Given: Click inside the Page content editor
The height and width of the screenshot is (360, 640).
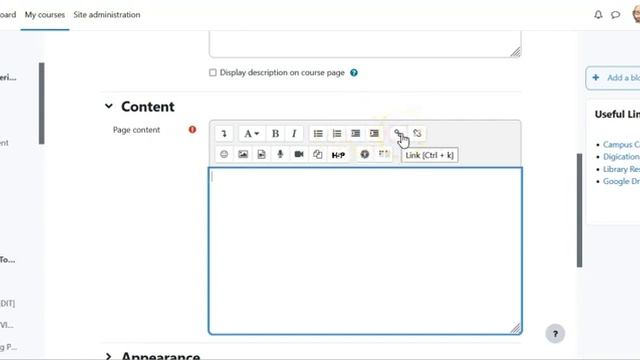Looking at the screenshot, I should click(x=365, y=251).
